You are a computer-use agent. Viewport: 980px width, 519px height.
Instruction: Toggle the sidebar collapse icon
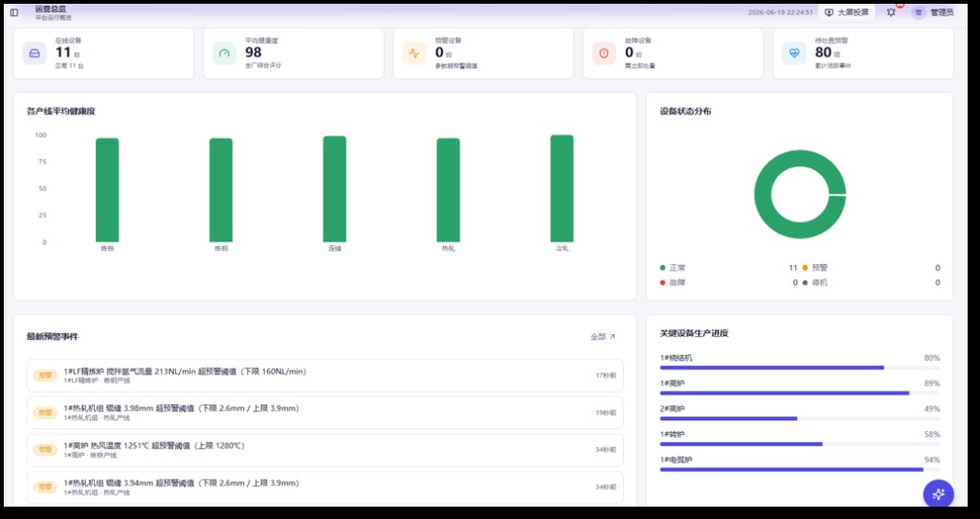click(13, 12)
